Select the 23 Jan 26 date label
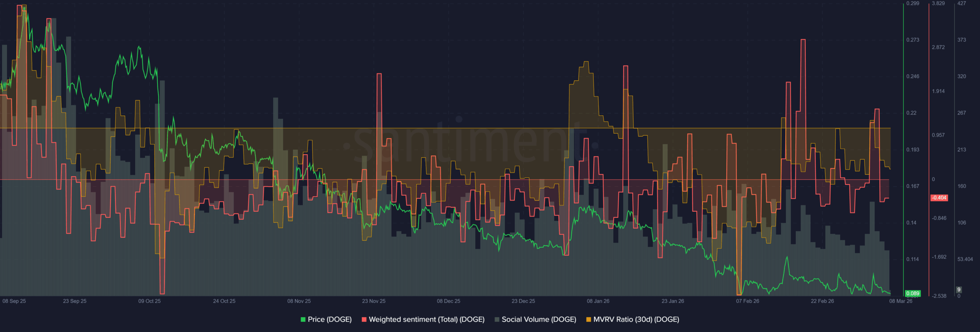 click(x=673, y=301)
